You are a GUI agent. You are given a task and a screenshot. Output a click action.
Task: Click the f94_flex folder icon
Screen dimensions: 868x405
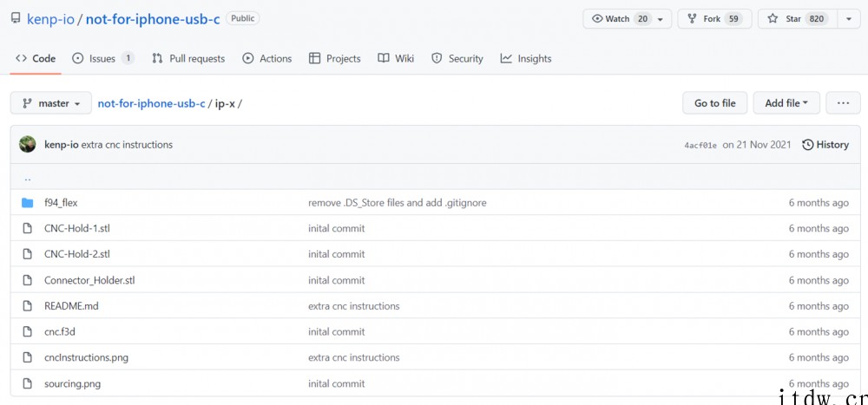tap(27, 203)
